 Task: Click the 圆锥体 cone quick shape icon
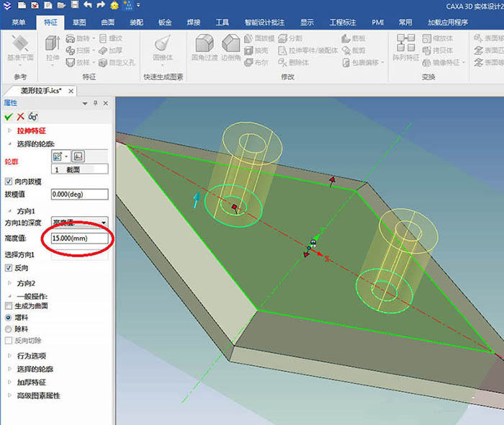coord(163,44)
